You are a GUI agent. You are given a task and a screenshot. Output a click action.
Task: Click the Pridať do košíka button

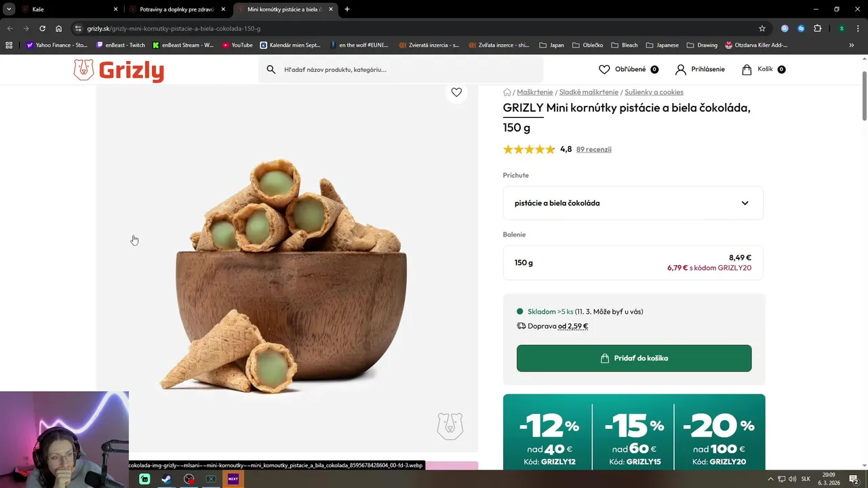click(x=634, y=358)
